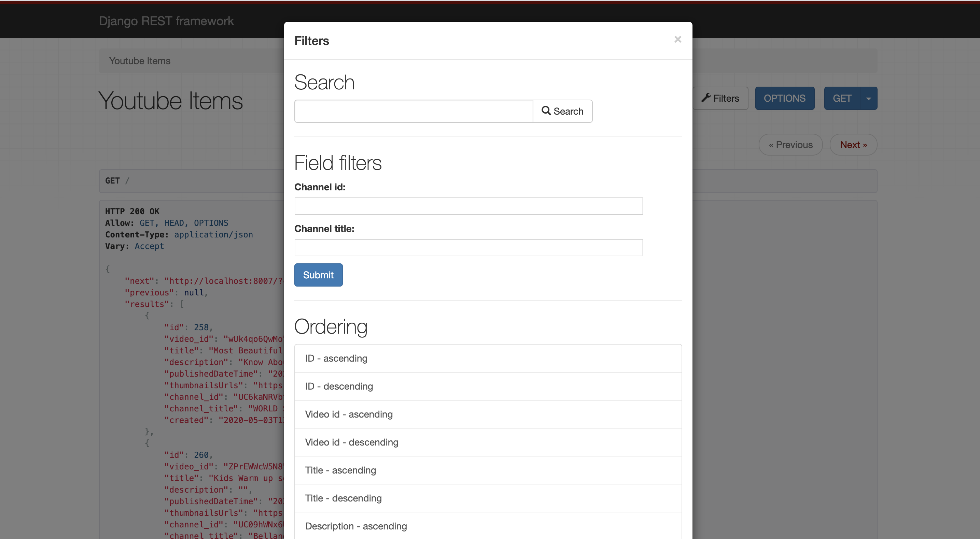980x539 pixels.
Task: Focus the Channel id input field
Action: click(x=468, y=206)
